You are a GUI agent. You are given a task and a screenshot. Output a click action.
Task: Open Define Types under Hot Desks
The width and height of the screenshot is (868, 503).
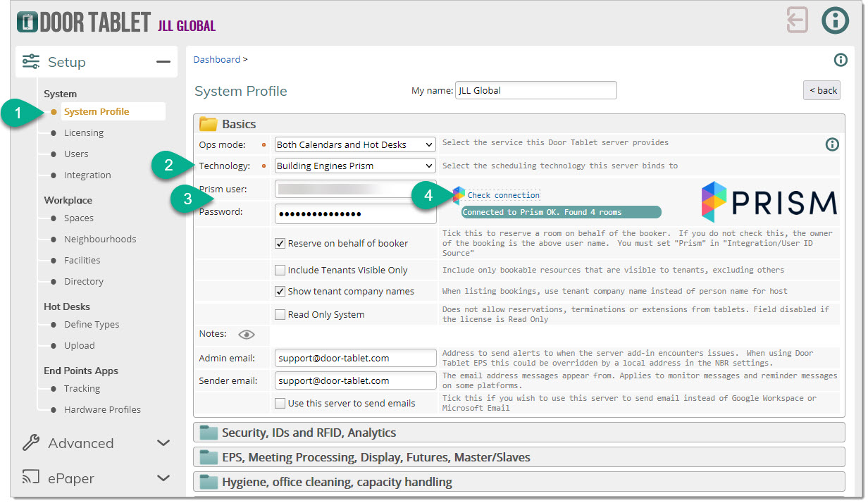point(92,325)
